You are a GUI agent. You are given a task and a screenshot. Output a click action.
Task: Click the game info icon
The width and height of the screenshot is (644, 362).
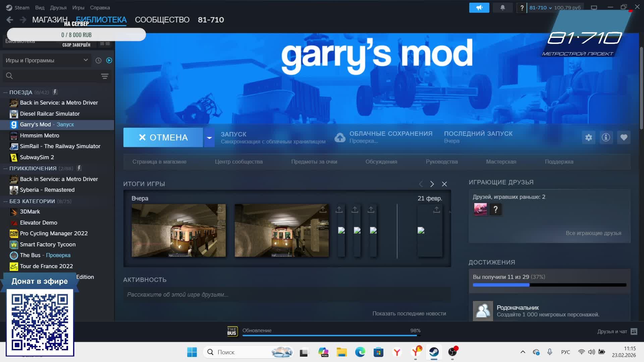click(x=606, y=137)
